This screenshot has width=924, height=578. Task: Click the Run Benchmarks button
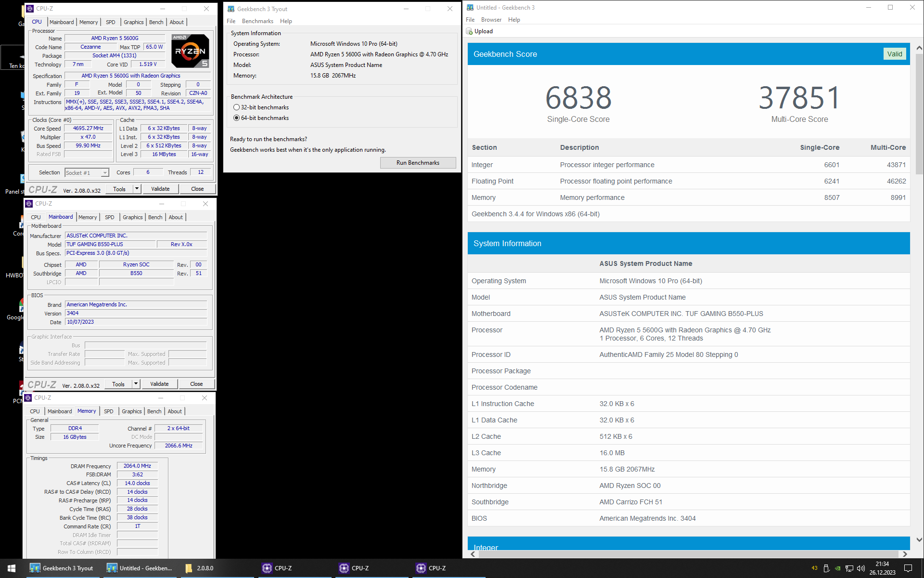click(418, 163)
